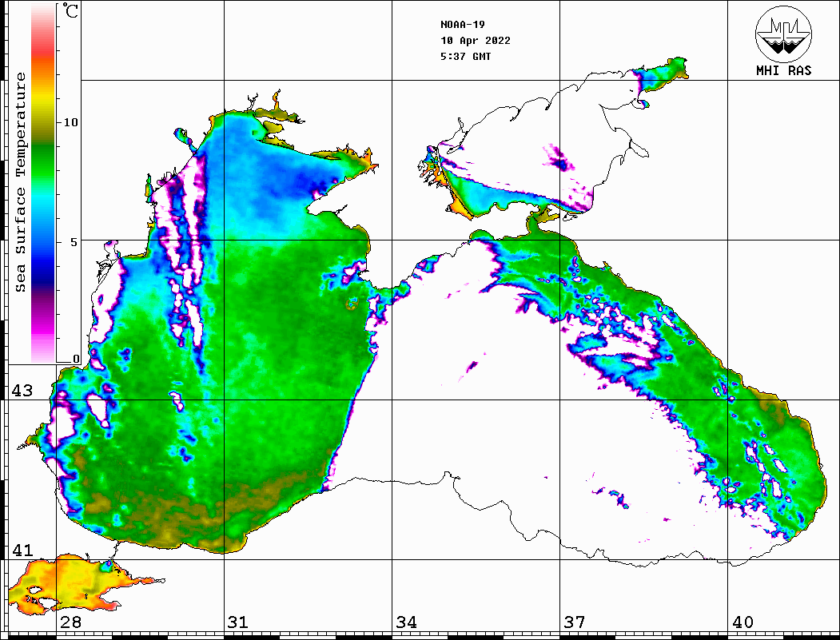Click the temperature color scale bar

pos(43,183)
